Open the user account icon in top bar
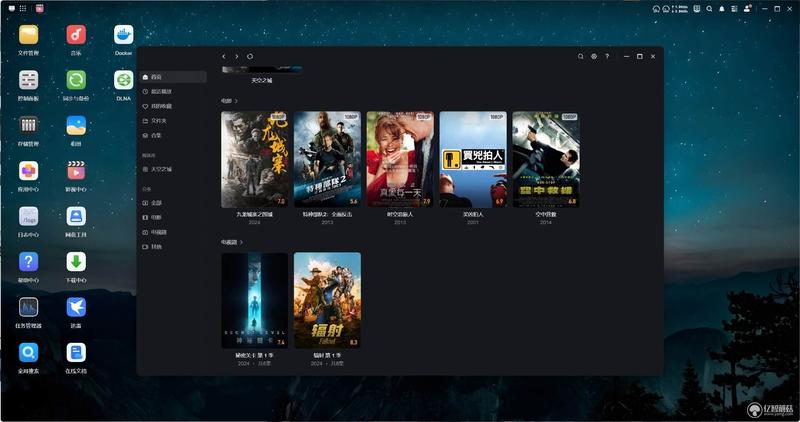The width and height of the screenshot is (800, 422). tap(747, 9)
